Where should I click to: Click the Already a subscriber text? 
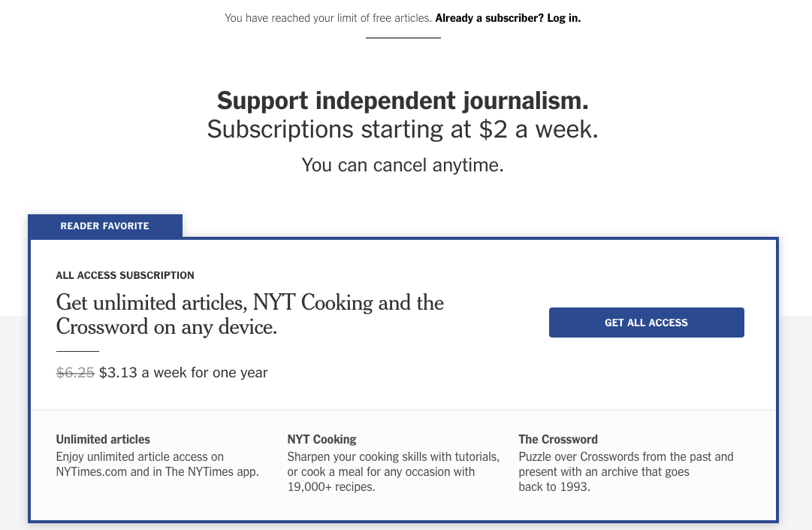point(488,18)
